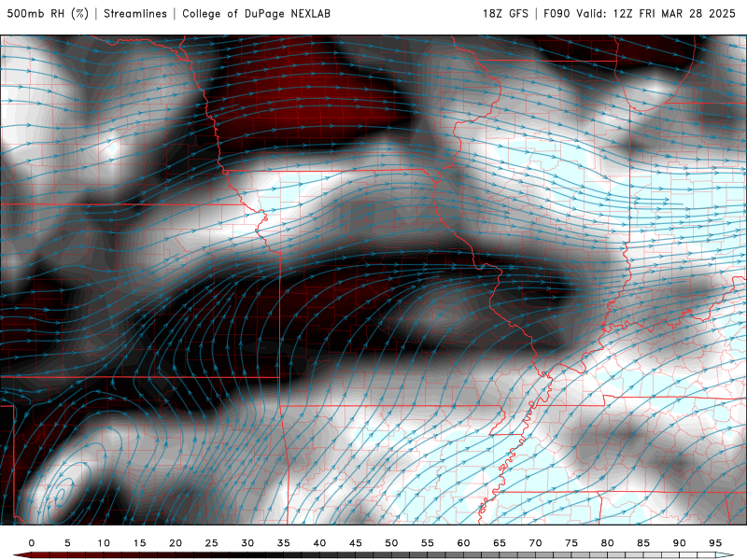This screenshot has width=747, height=560.
Task: Click the colorbar value label 5
Action: [67, 543]
